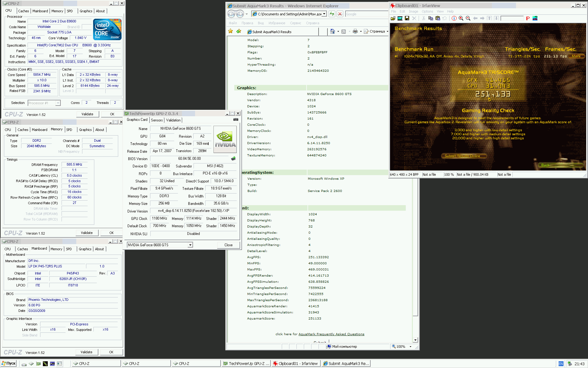Click the More button in benchmark results image
This screenshot has width=588, height=368.
576,56
